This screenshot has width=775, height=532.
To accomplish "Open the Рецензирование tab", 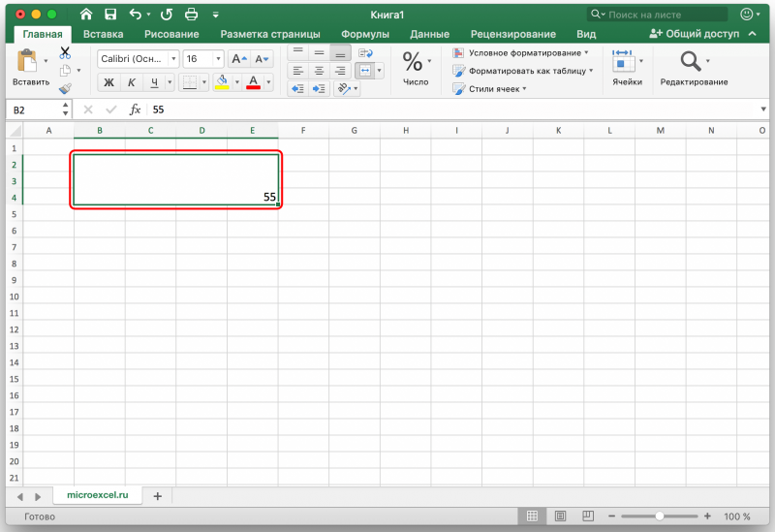I will pyautogui.click(x=513, y=34).
